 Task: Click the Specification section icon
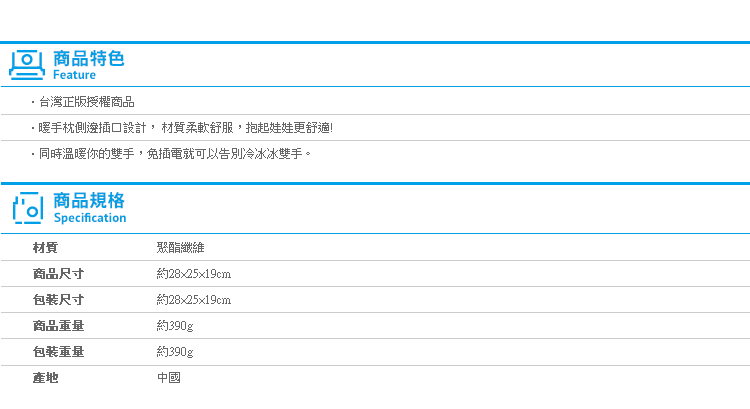[x=28, y=208]
